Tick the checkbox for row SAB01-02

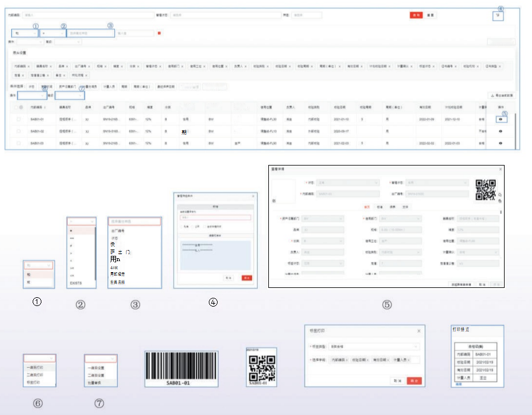(19, 131)
